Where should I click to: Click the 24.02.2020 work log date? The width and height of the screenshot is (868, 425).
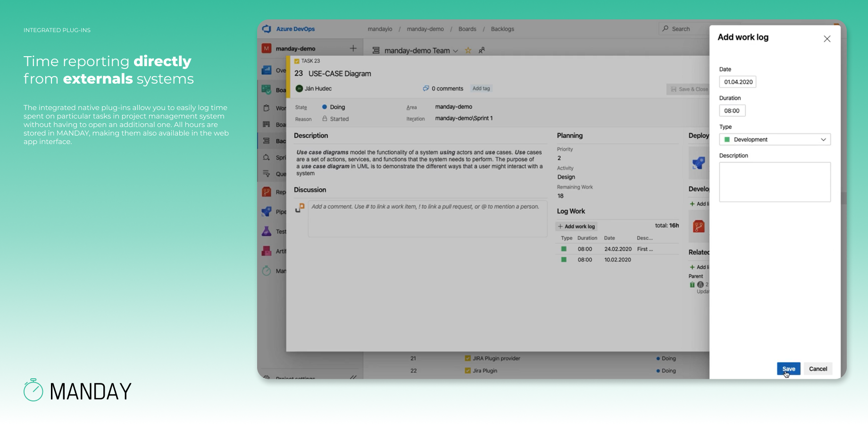pos(618,249)
